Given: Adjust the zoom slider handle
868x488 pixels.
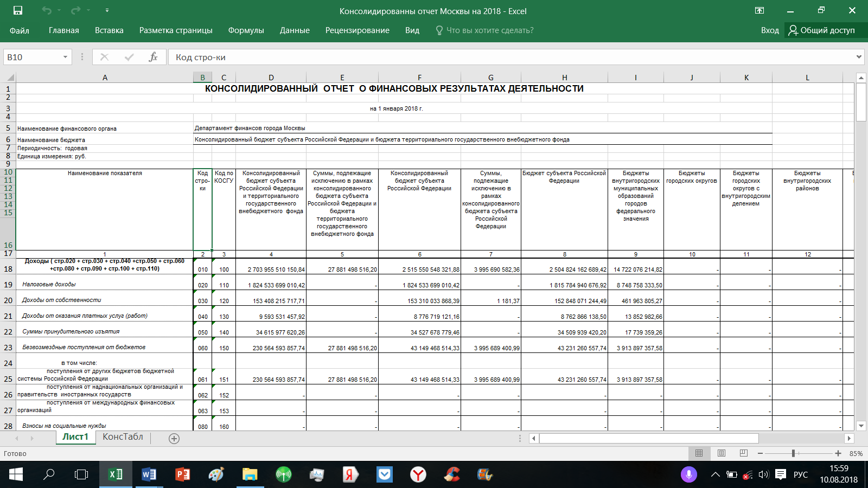Looking at the screenshot, I should (x=793, y=453).
